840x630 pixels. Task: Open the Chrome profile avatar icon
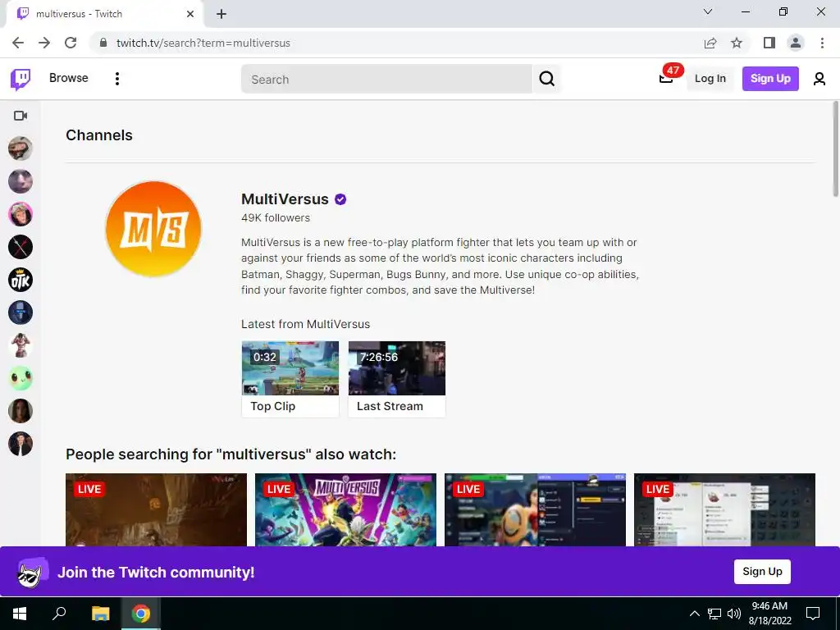pyautogui.click(x=796, y=43)
